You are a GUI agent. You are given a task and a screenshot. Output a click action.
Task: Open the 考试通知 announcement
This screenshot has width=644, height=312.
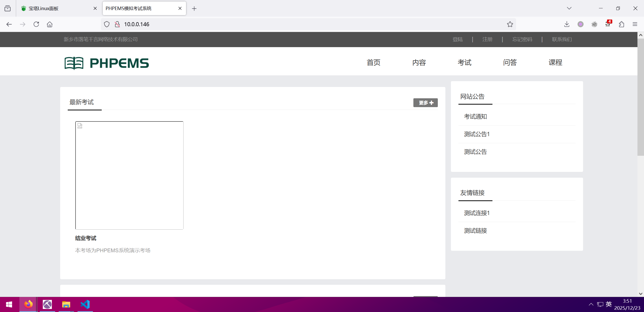[x=475, y=116]
